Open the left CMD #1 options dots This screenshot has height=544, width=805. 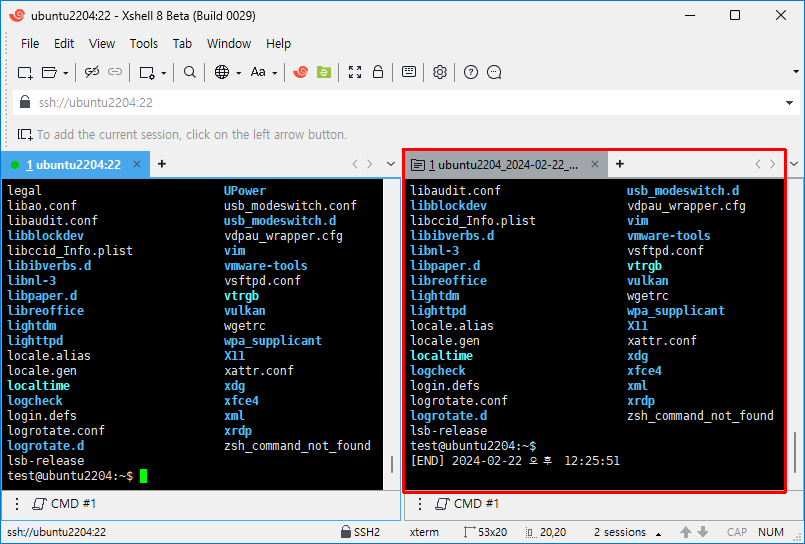[x=19, y=503]
